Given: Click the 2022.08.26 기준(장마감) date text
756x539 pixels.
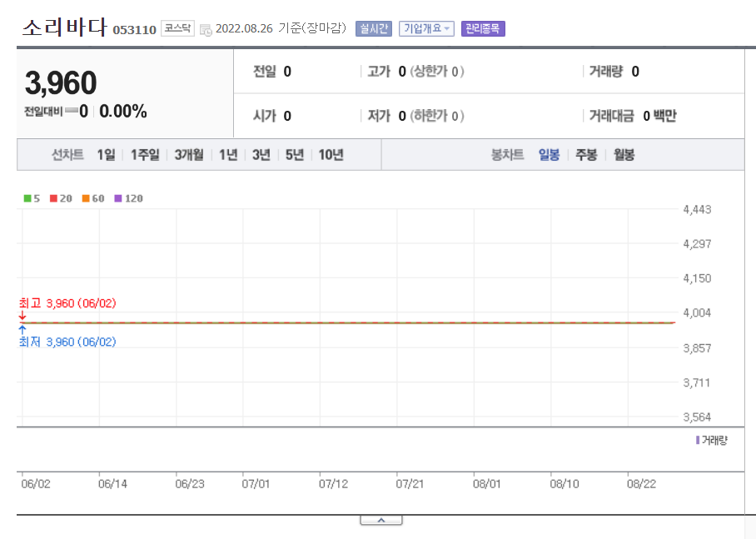Looking at the screenshot, I should 281,28.
